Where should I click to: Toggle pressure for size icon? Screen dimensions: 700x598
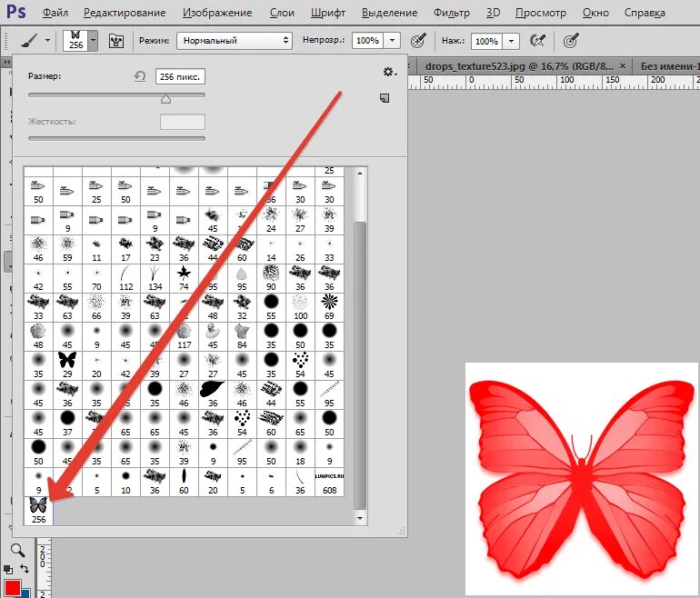[571, 41]
